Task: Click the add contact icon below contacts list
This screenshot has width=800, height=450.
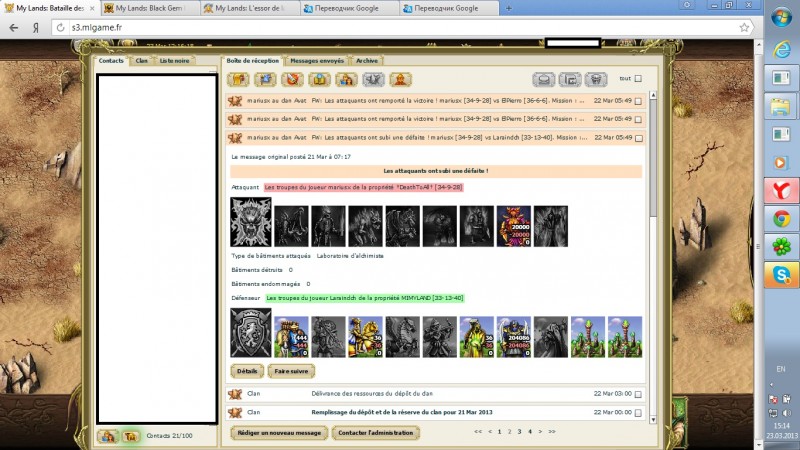Action: (x=109, y=436)
